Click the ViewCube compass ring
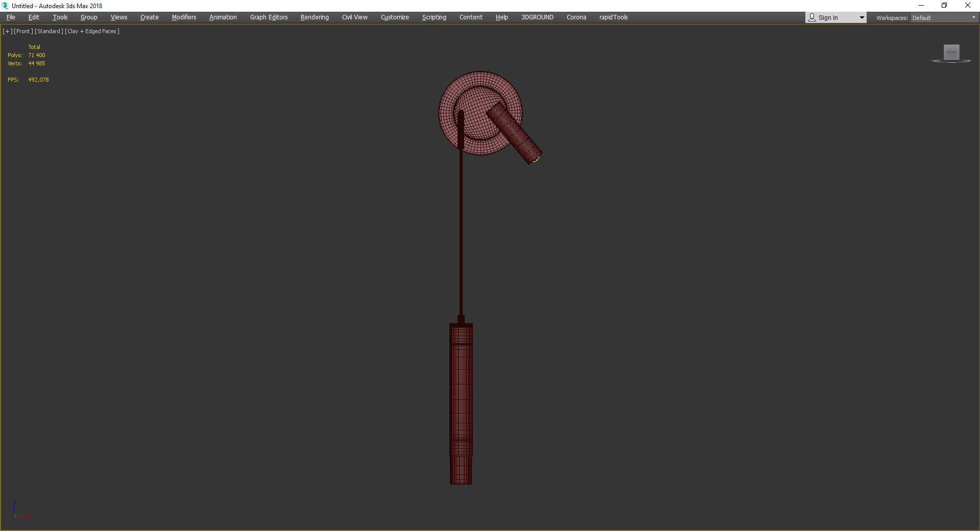980x531 pixels. pyautogui.click(x=951, y=61)
